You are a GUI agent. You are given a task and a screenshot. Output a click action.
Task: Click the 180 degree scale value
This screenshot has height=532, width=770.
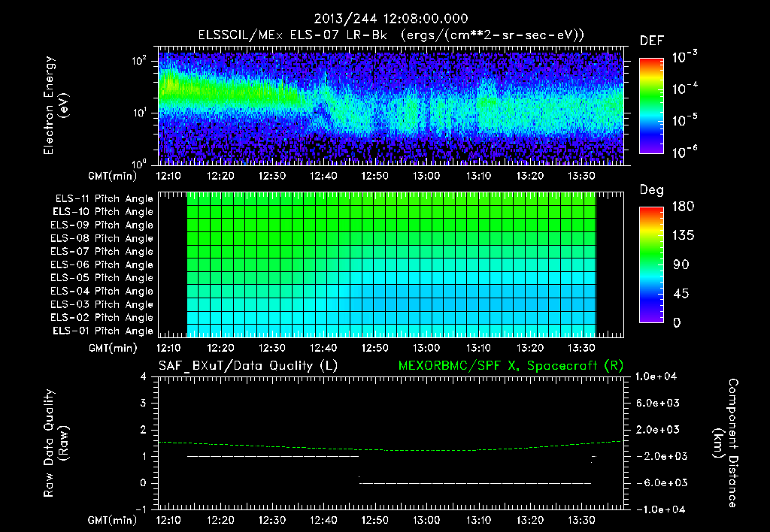(683, 207)
